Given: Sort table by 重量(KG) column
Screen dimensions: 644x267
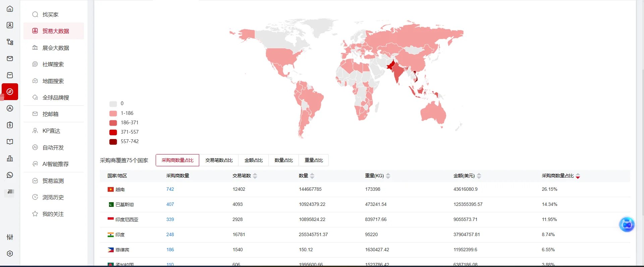Looking at the screenshot, I should [x=388, y=176].
